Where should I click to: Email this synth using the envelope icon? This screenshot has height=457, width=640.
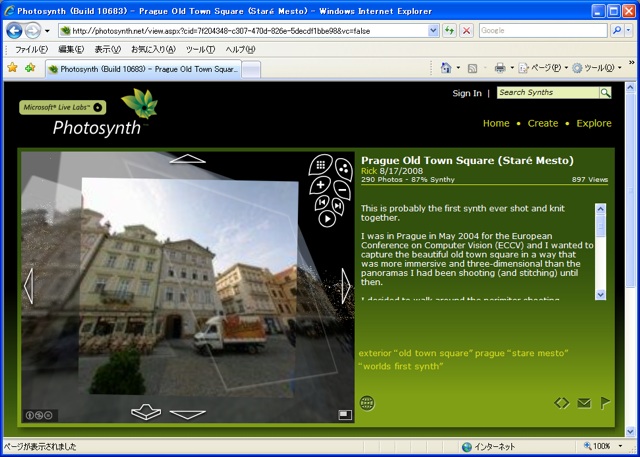[x=584, y=403]
